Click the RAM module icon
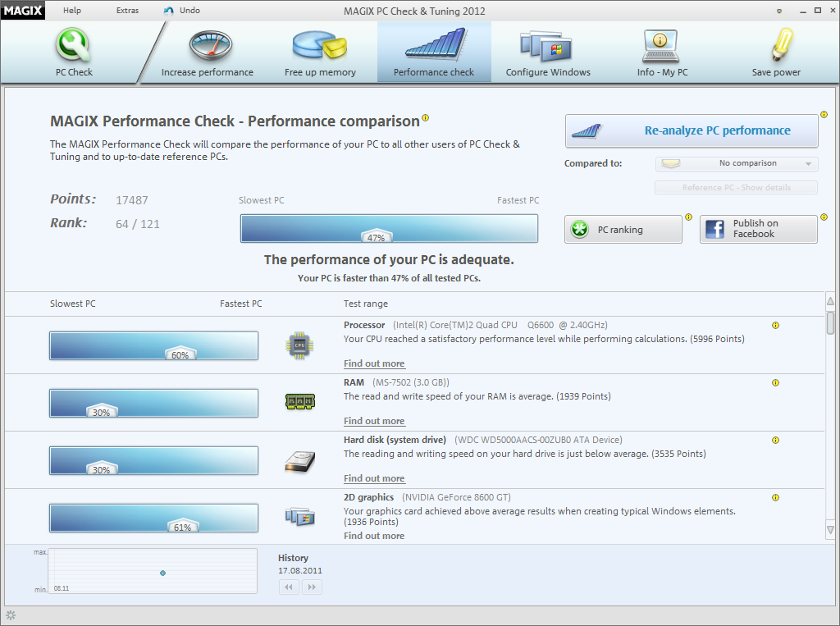The width and height of the screenshot is (840, 626). coord(300,401)
